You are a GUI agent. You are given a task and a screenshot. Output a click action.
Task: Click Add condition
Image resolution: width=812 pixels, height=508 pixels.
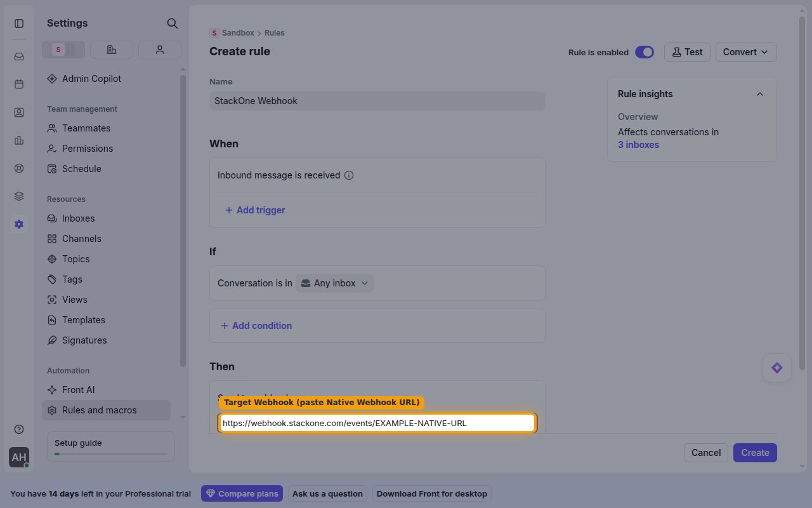tap(256, 326)
